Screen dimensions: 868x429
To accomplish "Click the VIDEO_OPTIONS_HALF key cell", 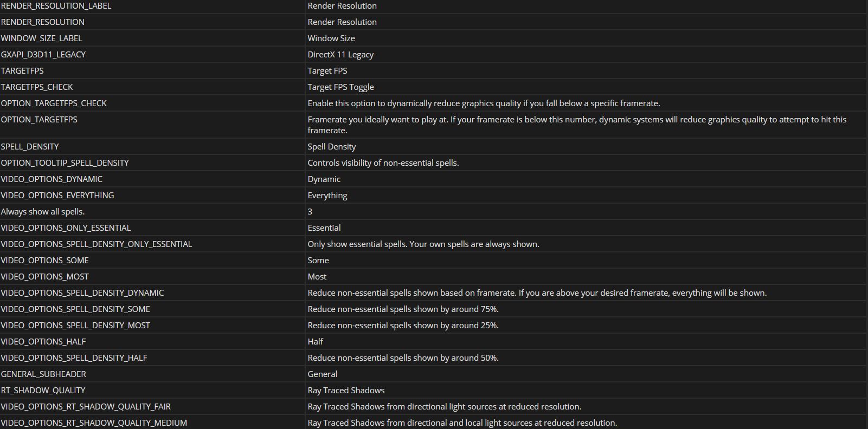I will point(43,342).
